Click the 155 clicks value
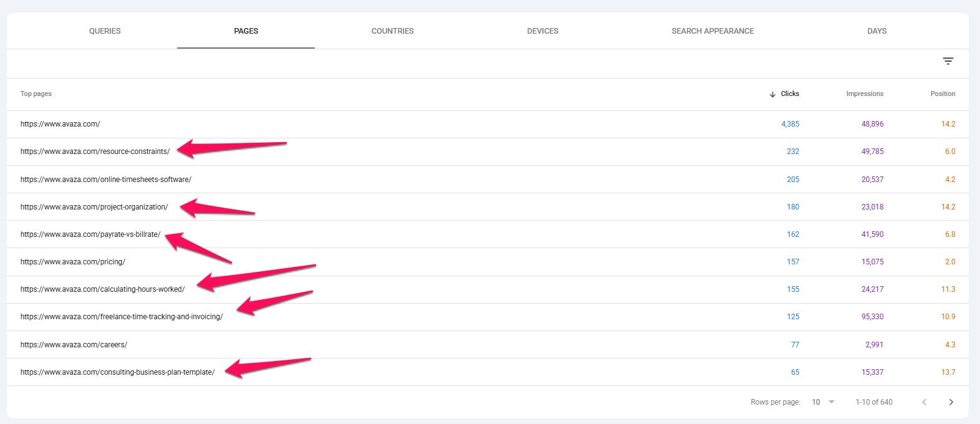Screen dimensions: 980x424 793,289
